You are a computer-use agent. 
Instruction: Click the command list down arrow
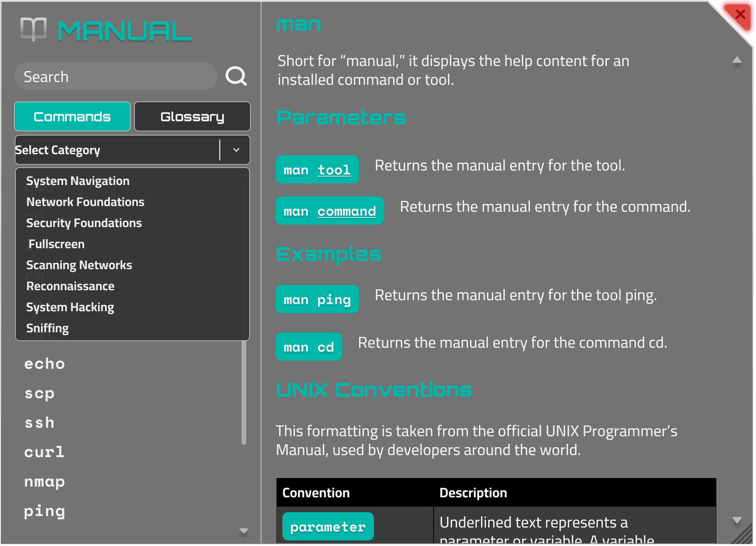pyautogui.click(x=243, y=531)
